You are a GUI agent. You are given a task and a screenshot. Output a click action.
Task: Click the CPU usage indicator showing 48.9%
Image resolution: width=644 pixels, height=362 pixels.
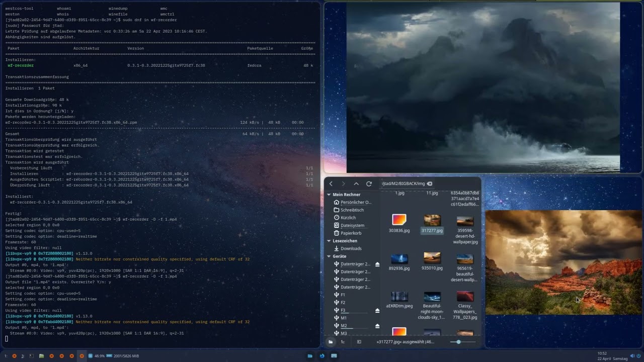click(x=97, y=356)
